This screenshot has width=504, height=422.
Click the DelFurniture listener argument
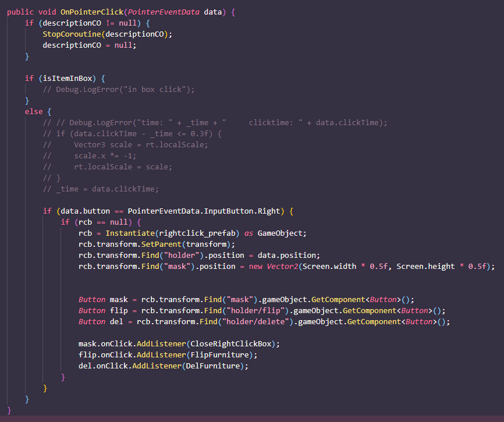213,366
